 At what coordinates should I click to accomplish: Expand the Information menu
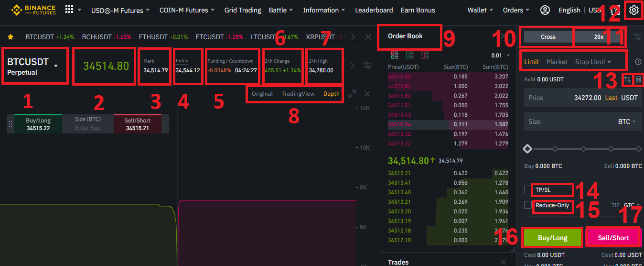324,10
